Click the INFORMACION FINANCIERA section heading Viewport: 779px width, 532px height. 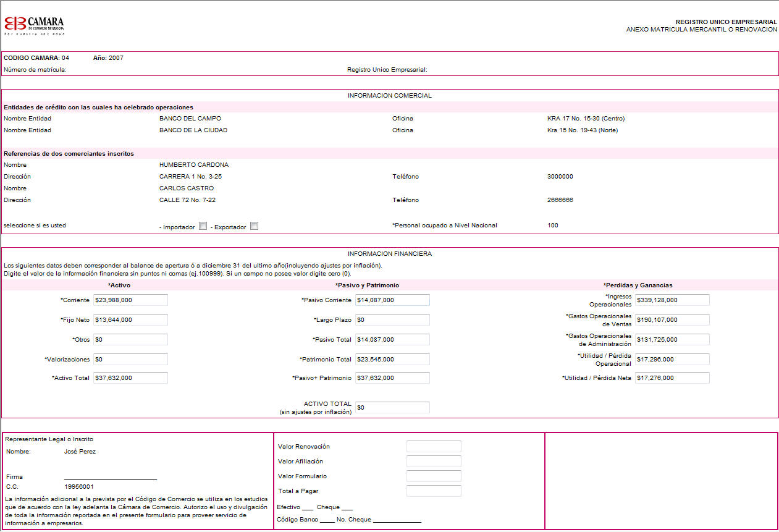click(390, 254)
